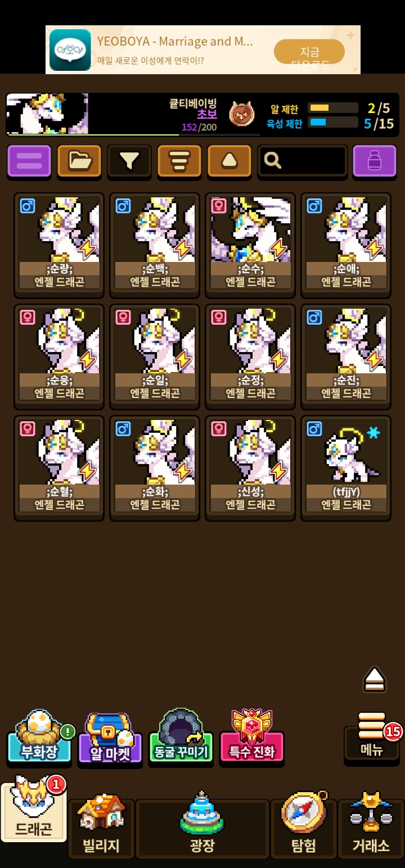Tap the 지금 다운로드 ad button
The width and height of the screenshot is (405, 868).
coord(309,52)
